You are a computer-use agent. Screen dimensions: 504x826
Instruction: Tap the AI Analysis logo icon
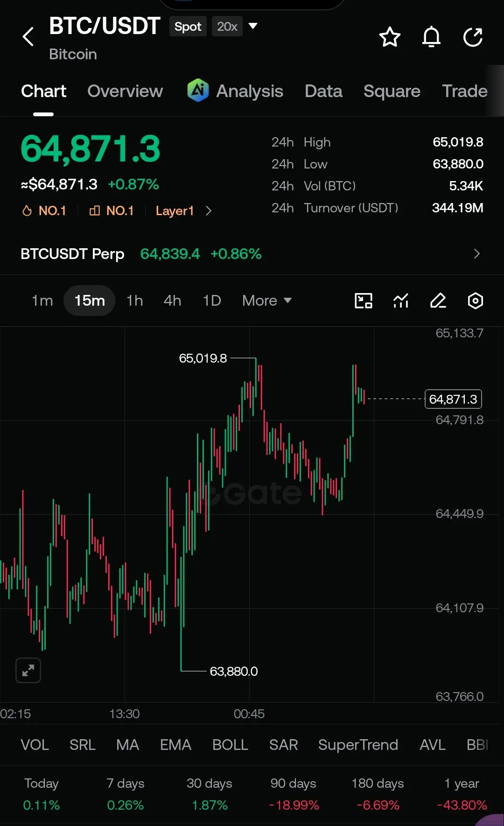(x=198, y=90)
